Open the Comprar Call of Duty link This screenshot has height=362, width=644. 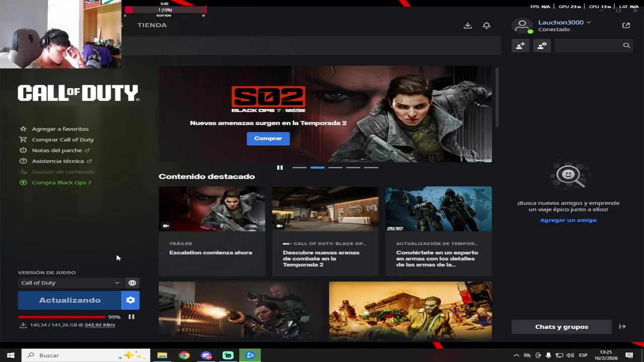(x=63, y=139)
